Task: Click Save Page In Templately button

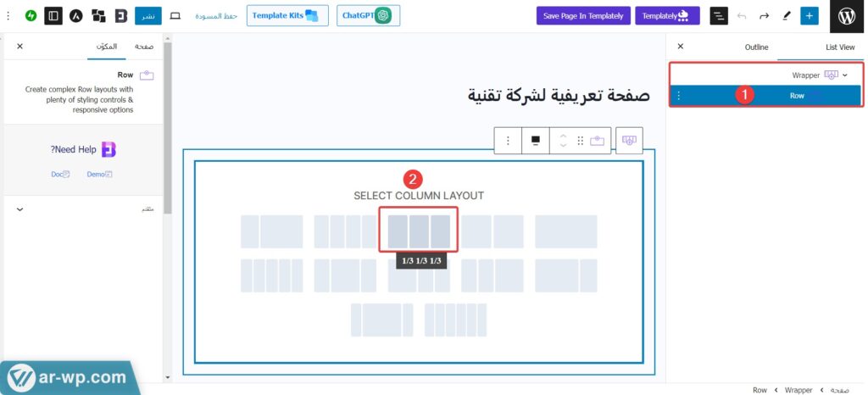Action: coord(583,16)
